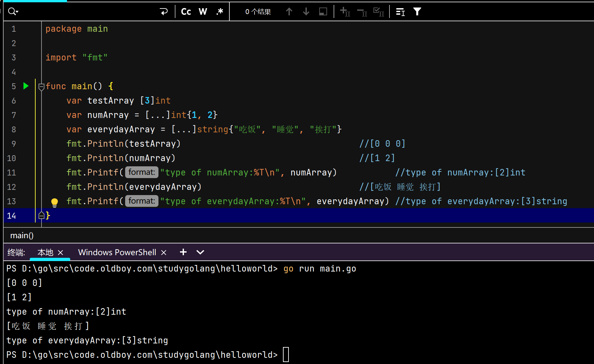594x364 pixels.
Task: Open the search history magnifier dropdown
Action: coord(13,12)
